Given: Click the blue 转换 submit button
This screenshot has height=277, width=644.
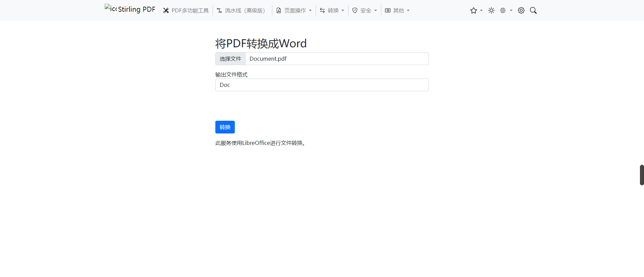Looking at the screenshot, I should point(225,127).
